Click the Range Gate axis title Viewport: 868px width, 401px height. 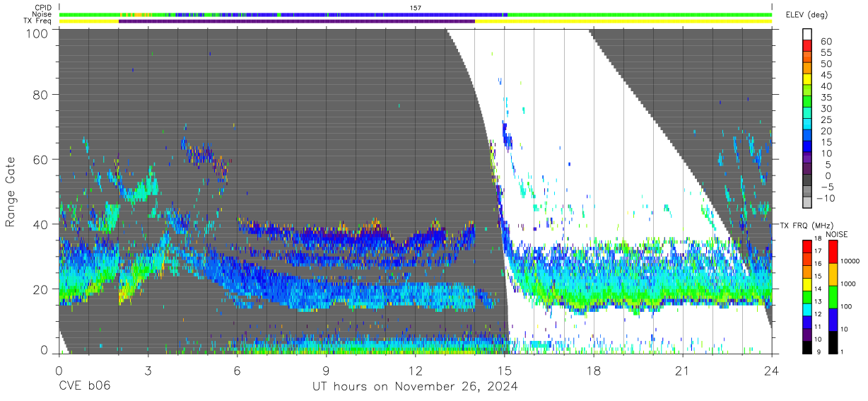tap(11, 192)
